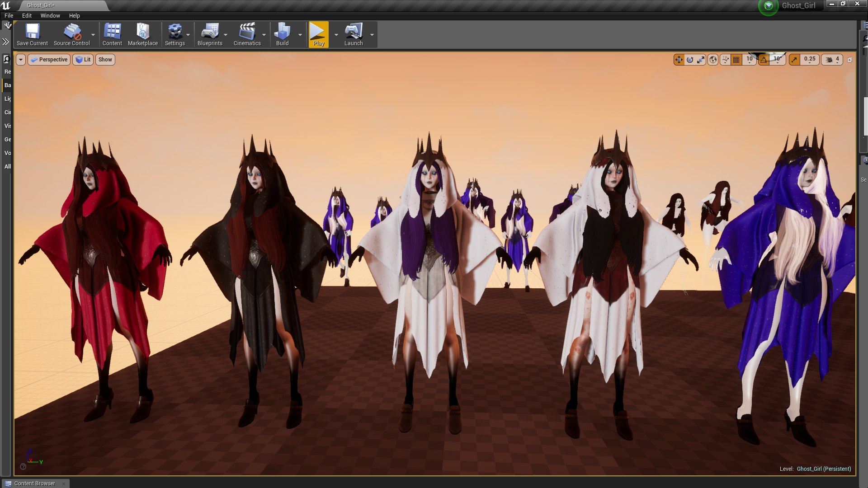Toggle scale snapping
This screenshot has width=868, height=488.
coord(794,60)
